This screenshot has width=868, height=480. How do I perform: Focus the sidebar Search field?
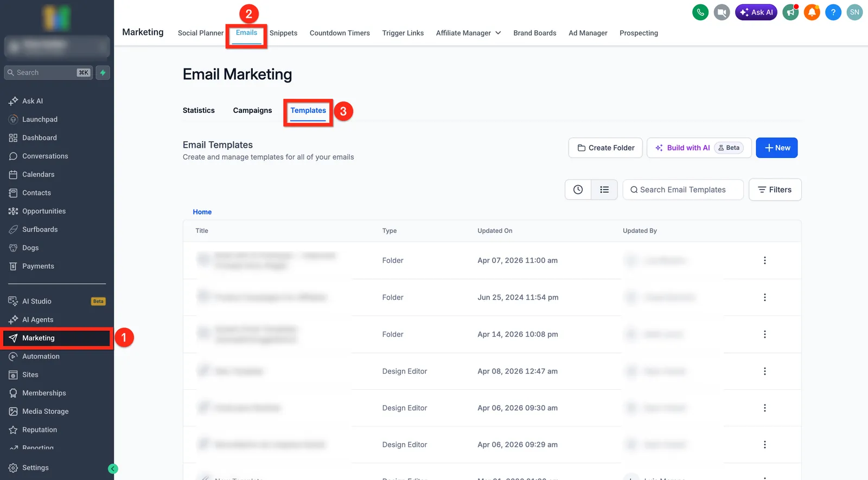(48, 73)
